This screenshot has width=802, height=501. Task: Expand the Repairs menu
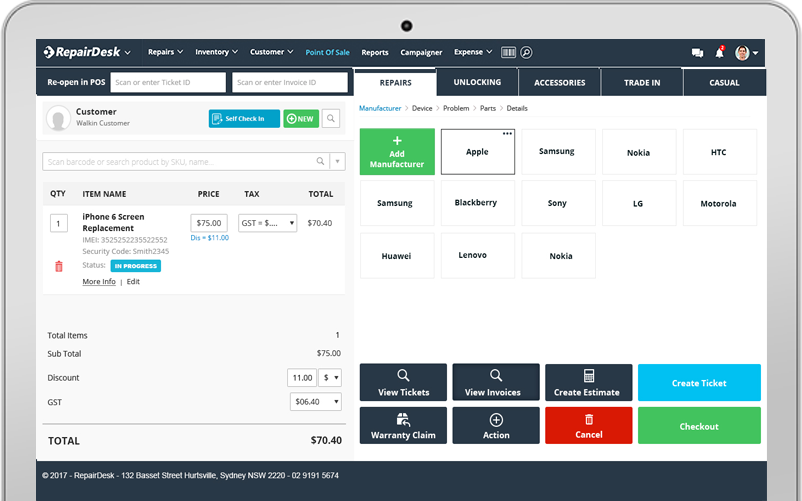tap(165, 52)
